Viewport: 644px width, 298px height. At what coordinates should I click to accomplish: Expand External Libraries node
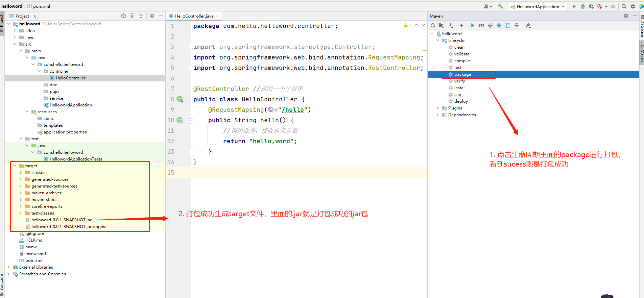[8, 267]
